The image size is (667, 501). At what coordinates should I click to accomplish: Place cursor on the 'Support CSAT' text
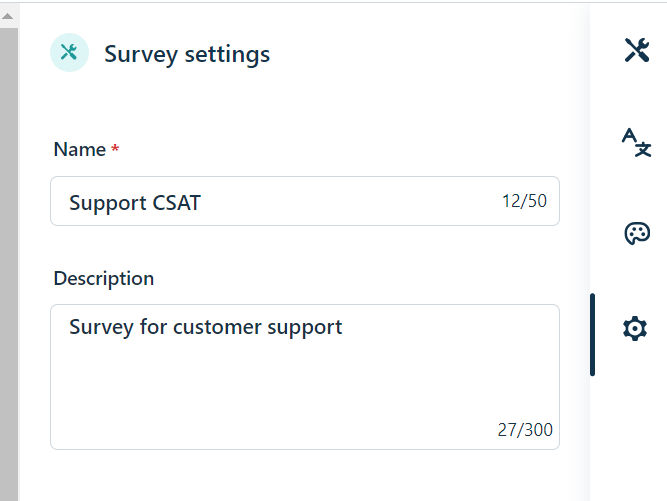[135, 203]
